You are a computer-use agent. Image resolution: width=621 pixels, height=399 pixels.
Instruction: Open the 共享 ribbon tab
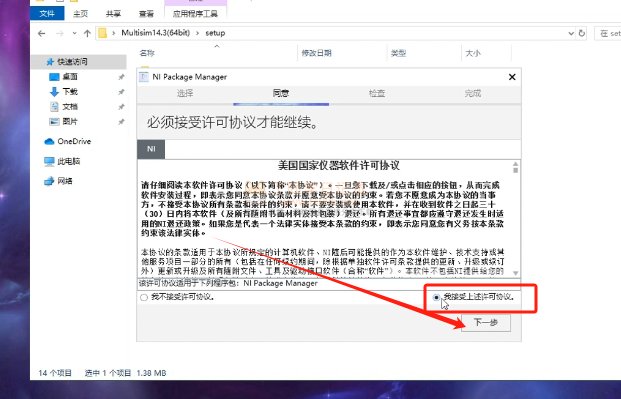[113, 13]
